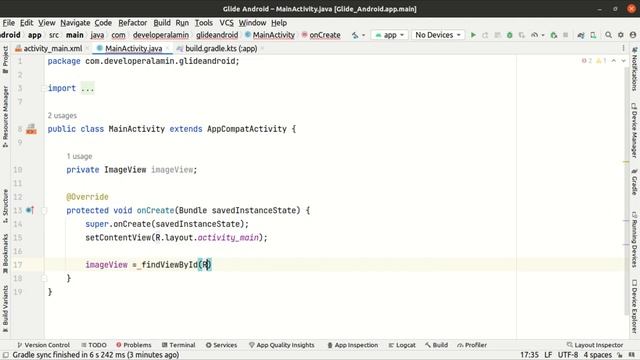640x360 pixels.
Task: Click MainActivity breadcrumb in navigation bar
Action: click(270, 35)
